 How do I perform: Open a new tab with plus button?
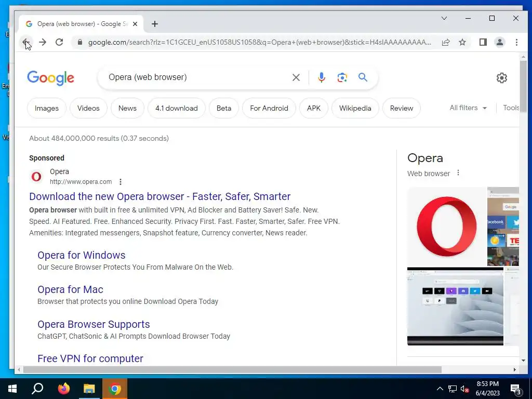[155, 24]
